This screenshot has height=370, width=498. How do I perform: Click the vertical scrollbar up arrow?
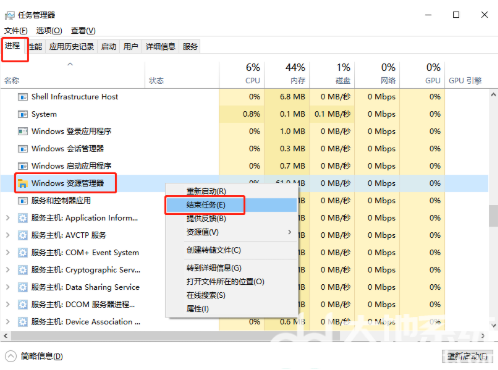(x=493, y=95)
